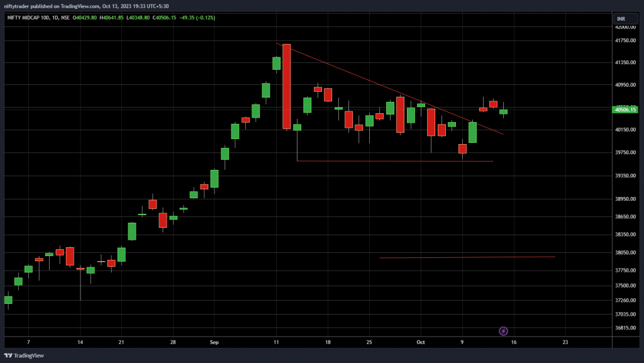
Task: Click the high value H40641.85
Action: point(111,18)
